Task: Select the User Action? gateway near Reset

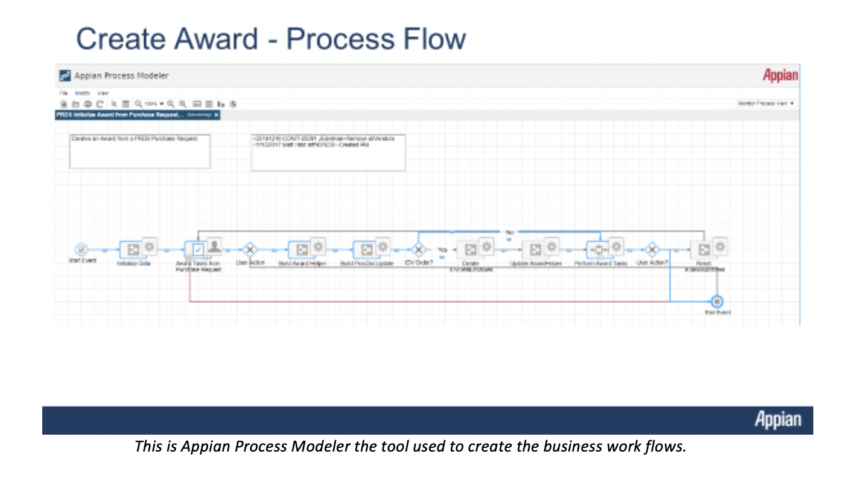Action: coord(652,249)
